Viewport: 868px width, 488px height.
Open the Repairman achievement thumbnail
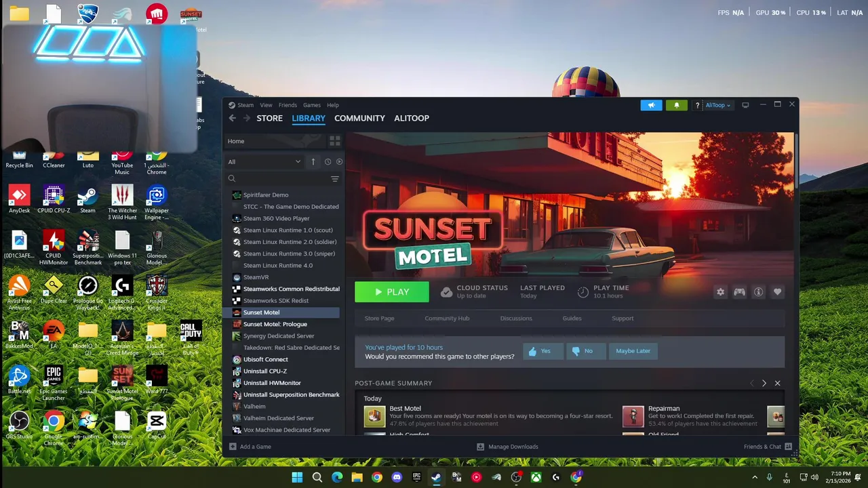coord(633,416)
